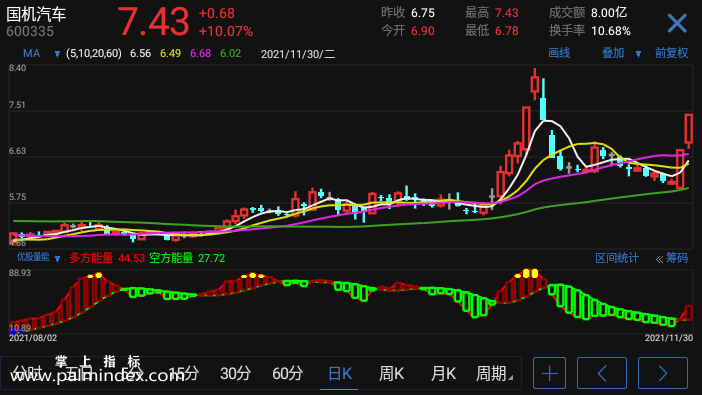This screenshot has height=395, width=702.
Task: Click the stock name 国机汽车
Action: pos(36,14)
